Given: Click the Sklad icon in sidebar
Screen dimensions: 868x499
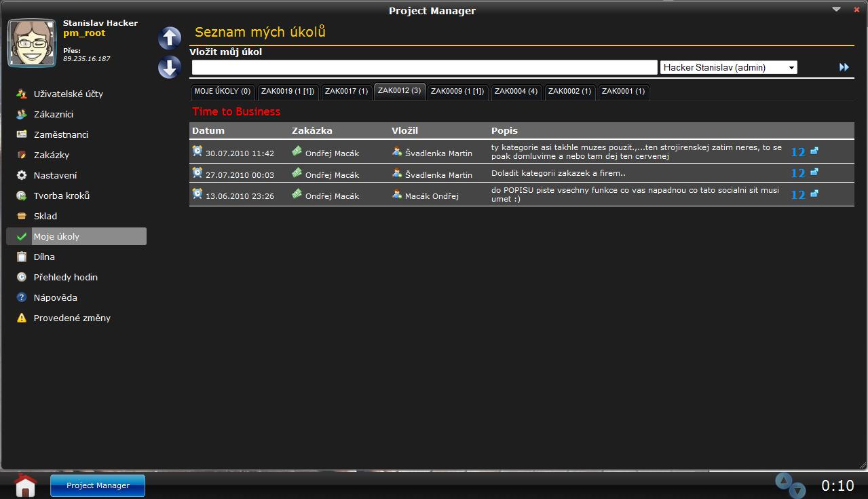Looking at the screenshot, I should point(22,216).
